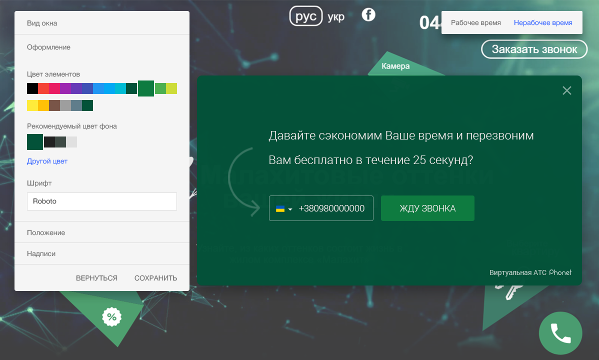Pick the dark green swatch beside cyan
Screen dimensions: 599x360
pyautogui.click(x=131, y=88)
